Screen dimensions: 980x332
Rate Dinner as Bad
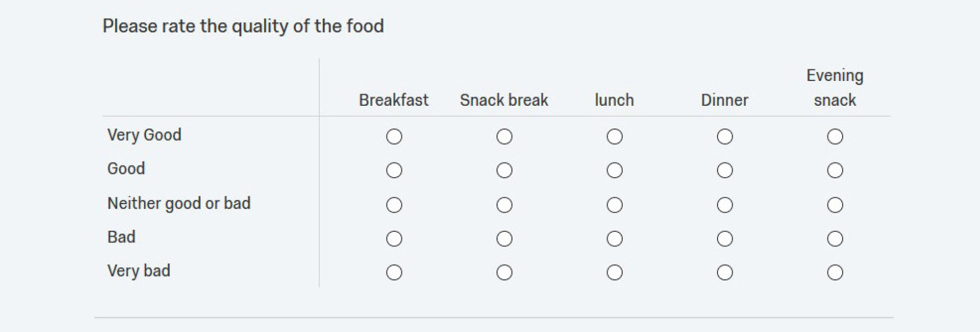coord(725,239)
